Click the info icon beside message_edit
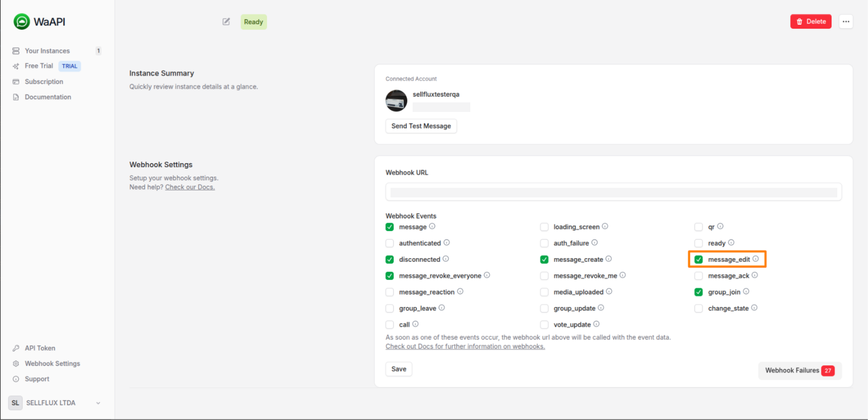 (756, 259)
